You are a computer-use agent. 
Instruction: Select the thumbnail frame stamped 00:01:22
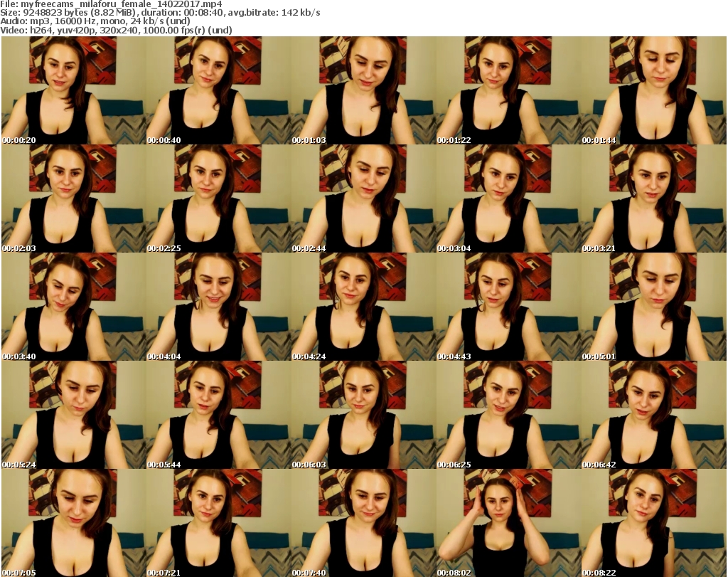click(x=508, y=90)
